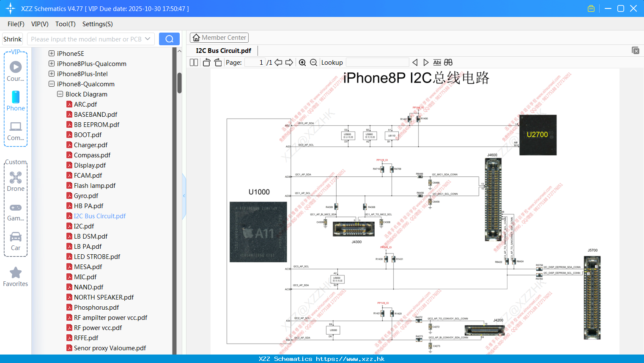Click the Member Center home icon
644x363 pixels.
click(196, 38)
